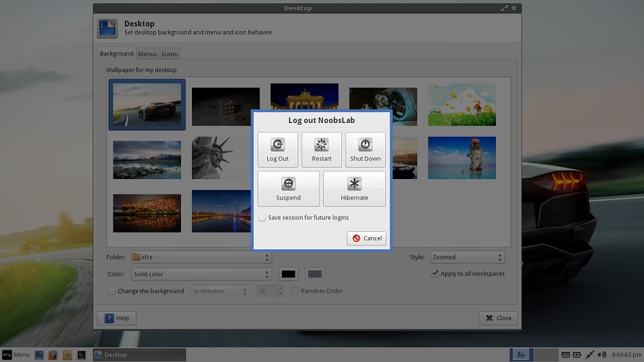This screenshot has width=644, height=362.
Task: Maximize the Desktop window via titlebar icon
Action: (504, 8)
